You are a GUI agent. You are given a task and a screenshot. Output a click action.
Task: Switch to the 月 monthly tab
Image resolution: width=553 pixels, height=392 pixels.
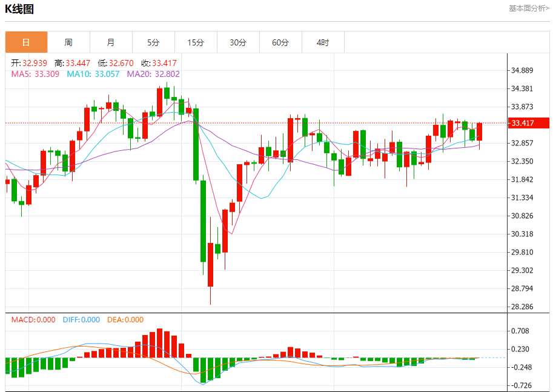(x=111, y=42)
